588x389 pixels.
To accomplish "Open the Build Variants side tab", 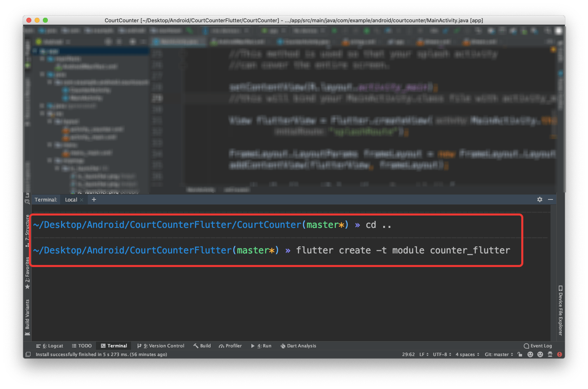I will click(27, 317).
